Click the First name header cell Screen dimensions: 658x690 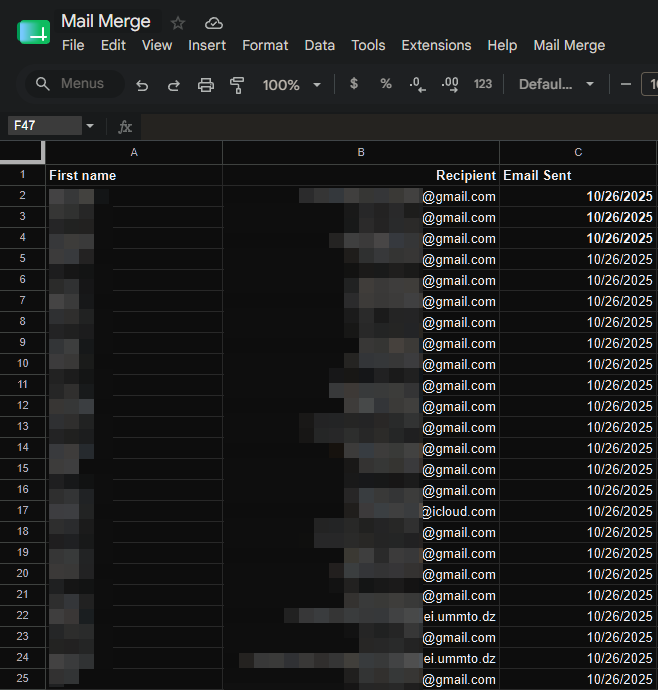pyautogui.click(x=134, y=175)
